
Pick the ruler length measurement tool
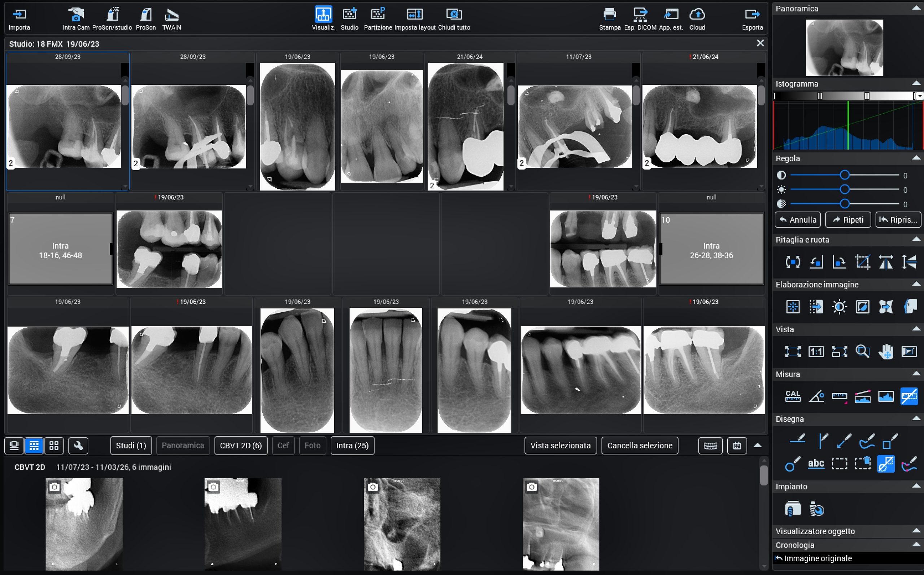[839, 397]
